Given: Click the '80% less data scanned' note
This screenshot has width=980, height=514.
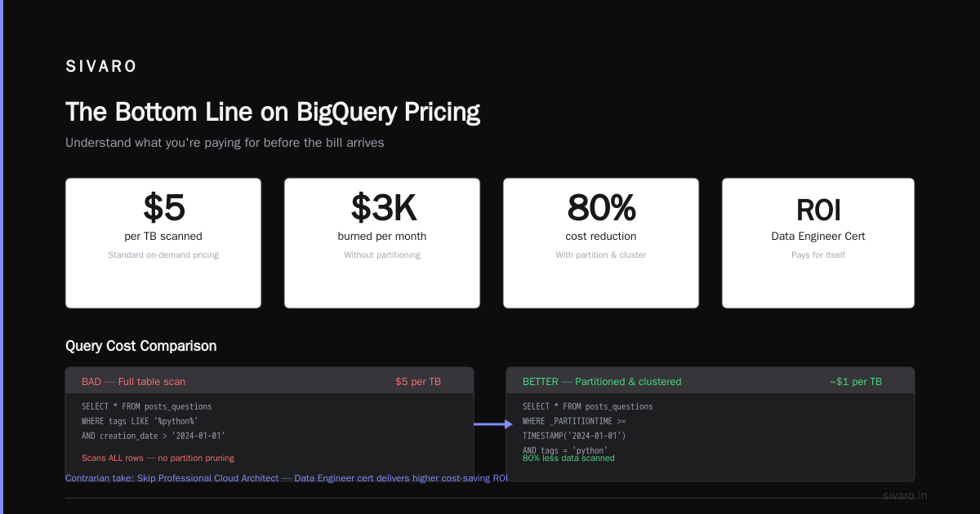Looking at the screenshot, I should click(x=568, y=458).
